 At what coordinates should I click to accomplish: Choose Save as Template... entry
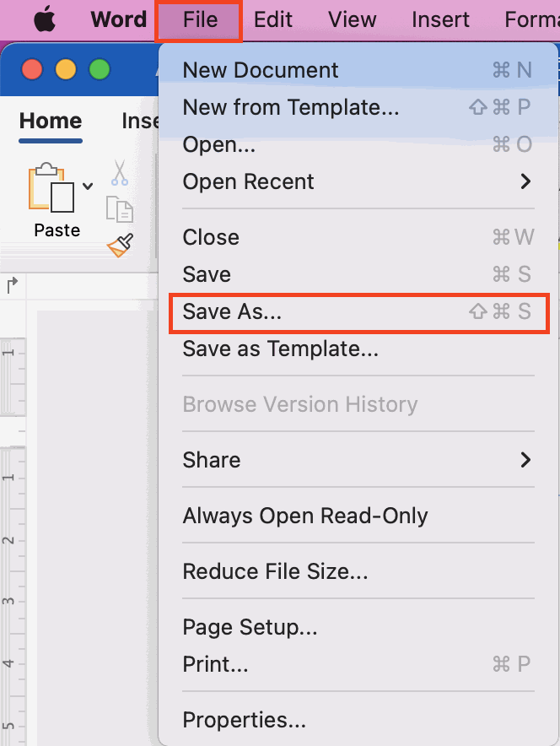tap(358, 349)
